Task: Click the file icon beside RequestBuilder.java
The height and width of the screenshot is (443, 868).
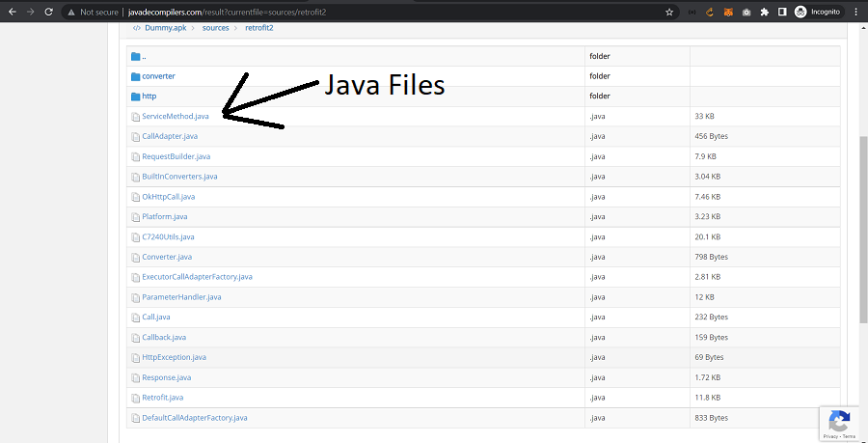Action: click(x=135, y=157)
